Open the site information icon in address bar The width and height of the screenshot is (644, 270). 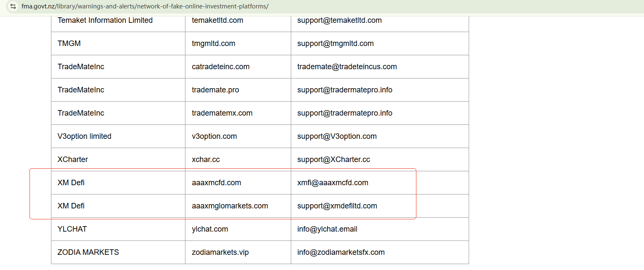point(13,6)
